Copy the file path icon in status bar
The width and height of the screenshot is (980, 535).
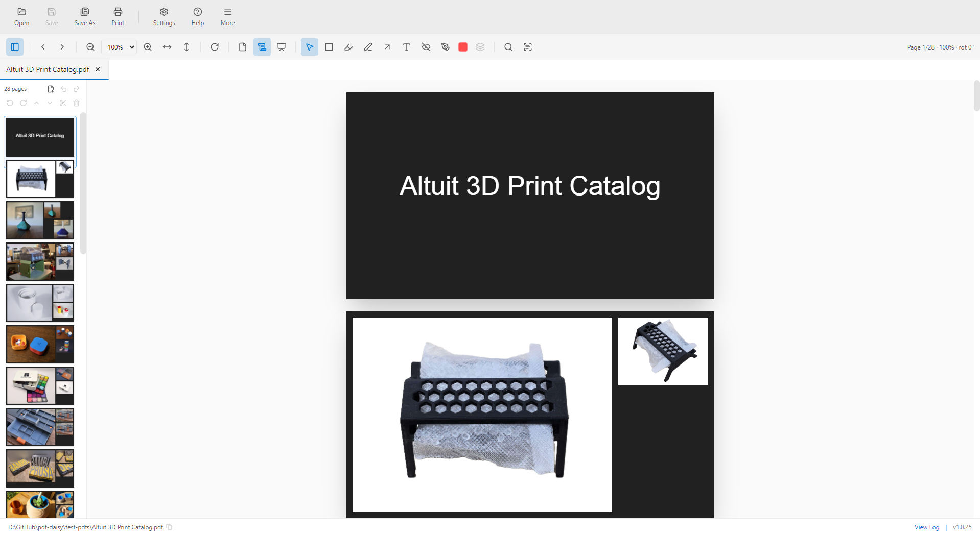pyautogui.click(x=169, y=527)
